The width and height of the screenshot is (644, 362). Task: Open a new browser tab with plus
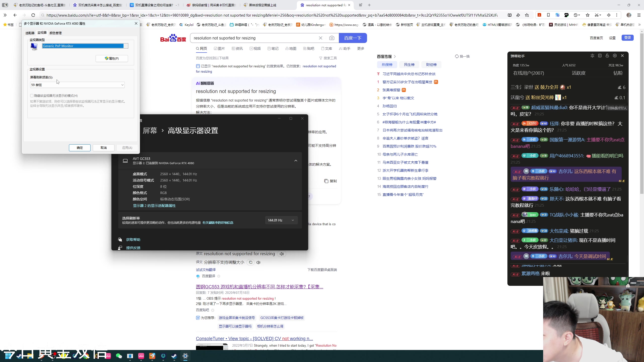[369, 5]
